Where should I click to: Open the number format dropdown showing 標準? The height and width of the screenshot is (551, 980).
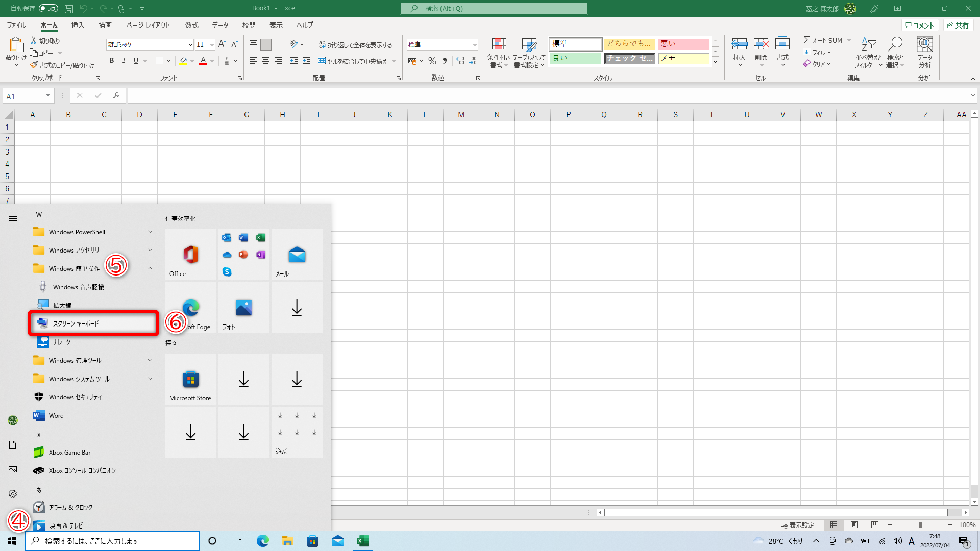point(474,45)
